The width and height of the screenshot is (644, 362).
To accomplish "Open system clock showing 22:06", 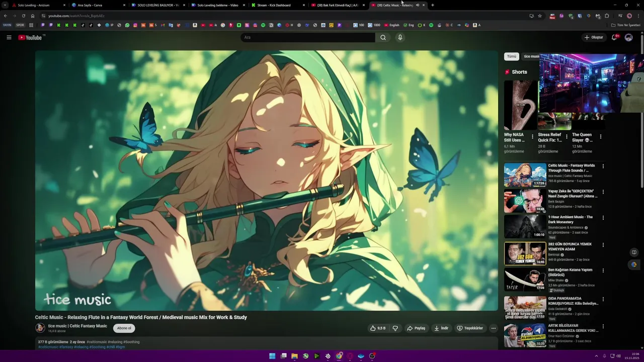I will click(632, 356).
